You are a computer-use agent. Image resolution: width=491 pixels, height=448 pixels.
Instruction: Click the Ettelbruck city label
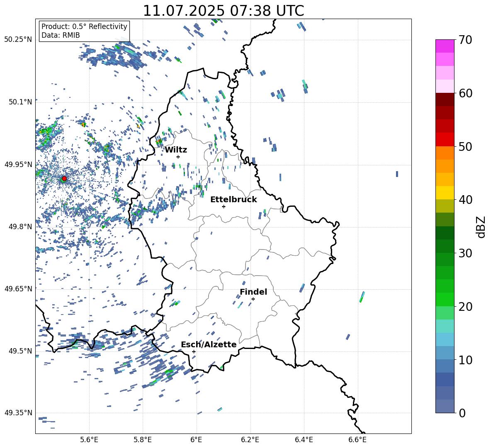(x=233, y=200)
